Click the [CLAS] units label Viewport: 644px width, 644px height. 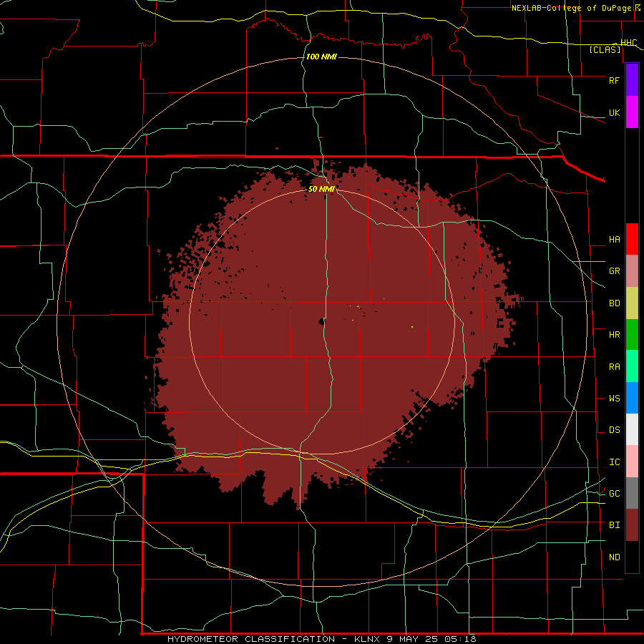tap(605, 49)
